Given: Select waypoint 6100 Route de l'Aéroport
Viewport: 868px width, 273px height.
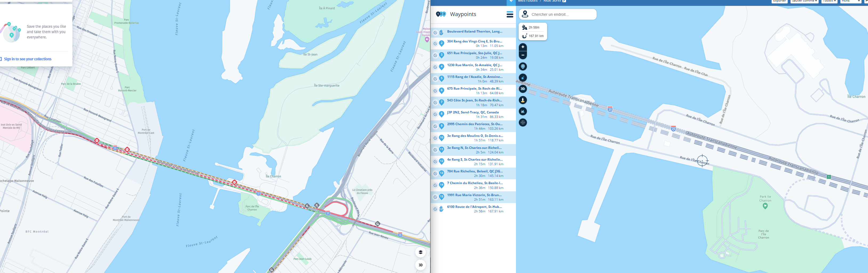Looking at the screenshot, I should coord(473,209).
